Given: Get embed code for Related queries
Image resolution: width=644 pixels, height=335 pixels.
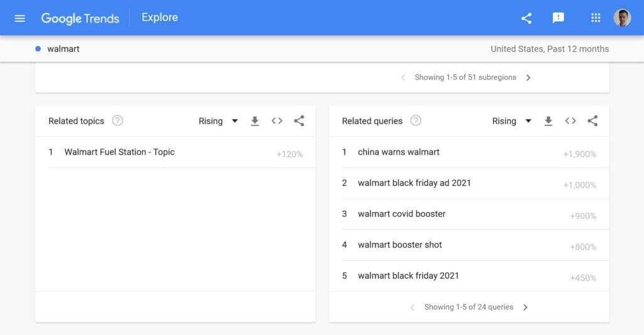Looking at the screenshot, I should pos(570,121).
